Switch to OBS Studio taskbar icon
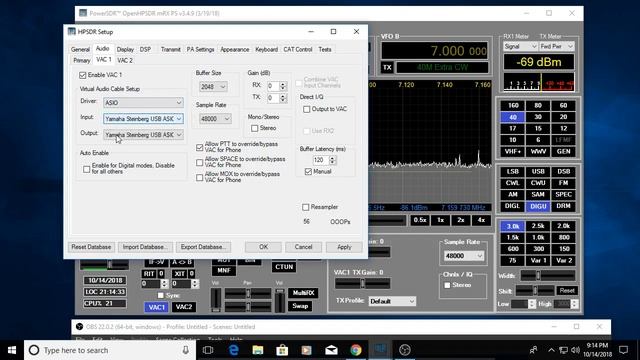Screen dimensions: 640x360 (x=404, y=350)
